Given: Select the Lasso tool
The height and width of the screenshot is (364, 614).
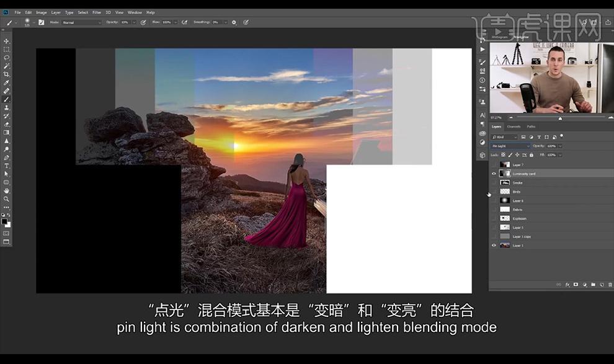Looking at the screenshot, I should (x=6, y=58).
